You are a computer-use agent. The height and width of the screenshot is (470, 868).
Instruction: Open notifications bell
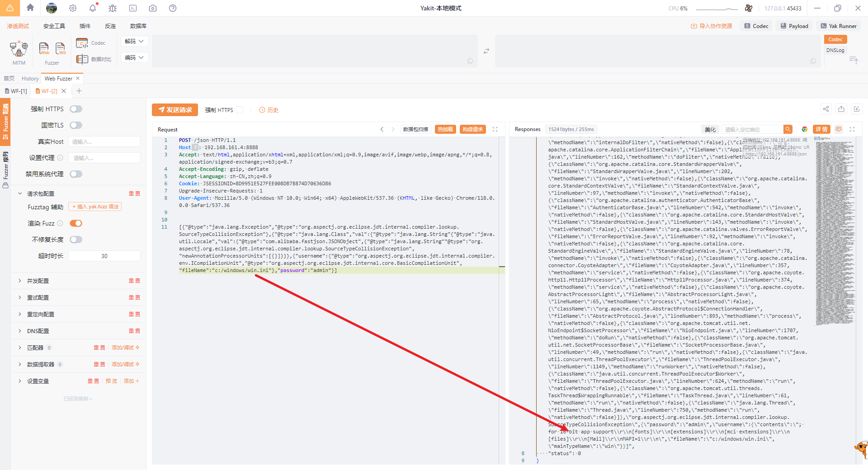(93, 8)
